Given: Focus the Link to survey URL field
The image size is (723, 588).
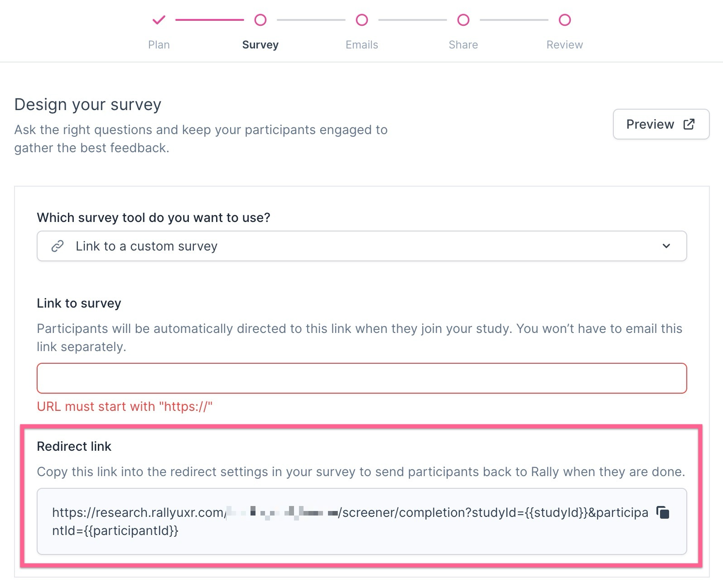Looking at the screenshot, I should (361, 378).
